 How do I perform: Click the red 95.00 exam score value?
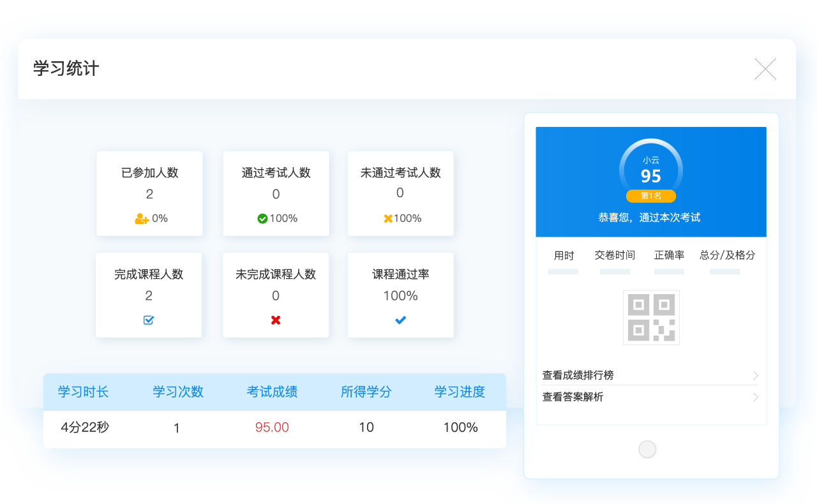tap(272, 427)
